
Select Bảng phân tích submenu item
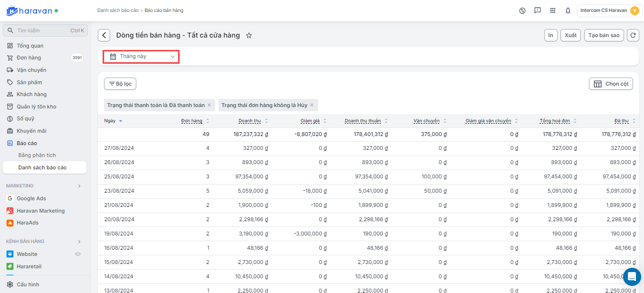click(x=37, y=155)
